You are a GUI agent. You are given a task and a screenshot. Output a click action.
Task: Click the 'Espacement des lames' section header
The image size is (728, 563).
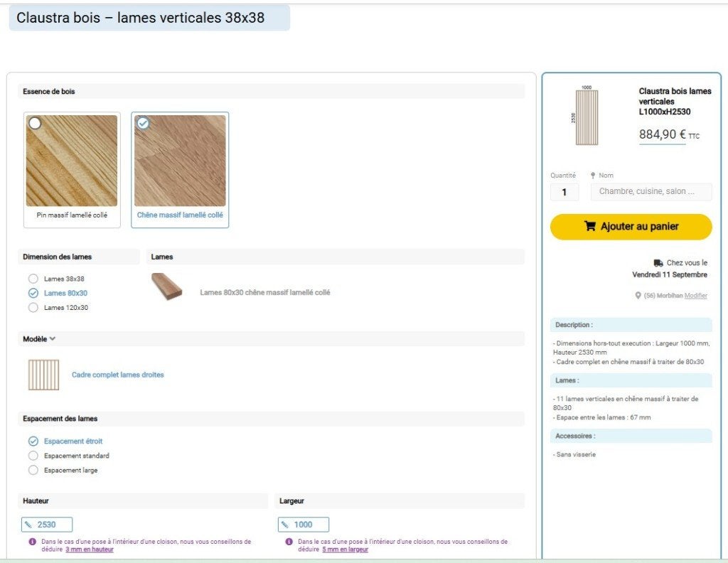pos(271,419)
